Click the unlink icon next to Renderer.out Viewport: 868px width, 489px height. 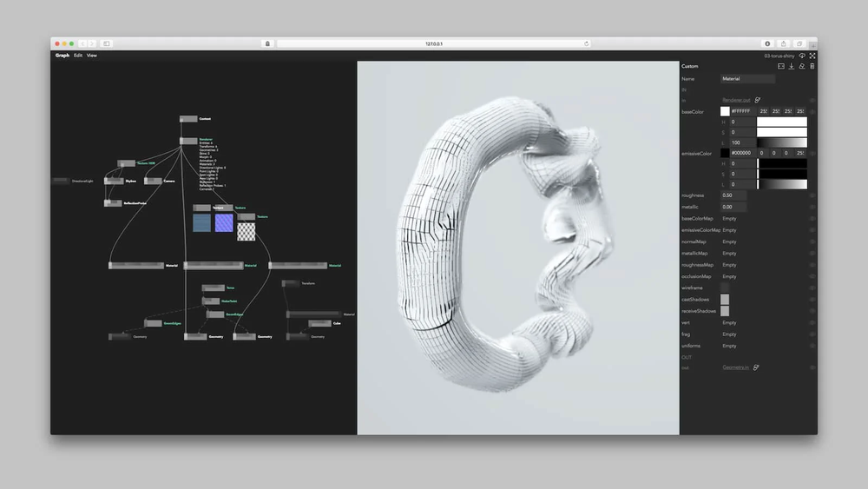pyautogui.click(x=757, y=100)
